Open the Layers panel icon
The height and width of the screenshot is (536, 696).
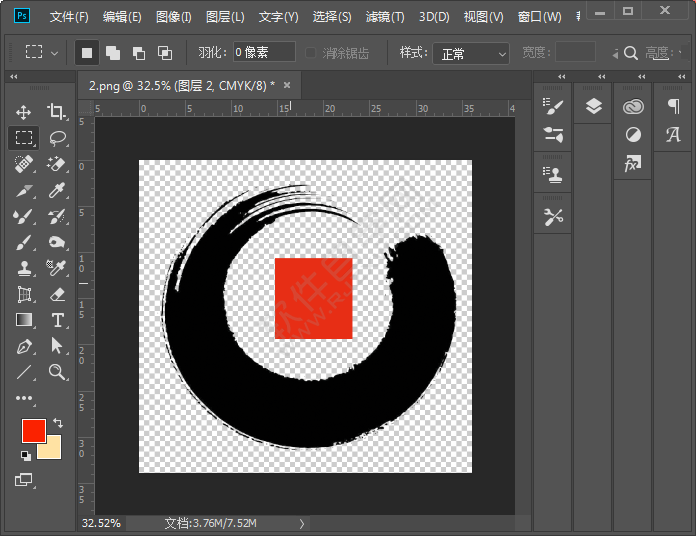pos(593,106)
